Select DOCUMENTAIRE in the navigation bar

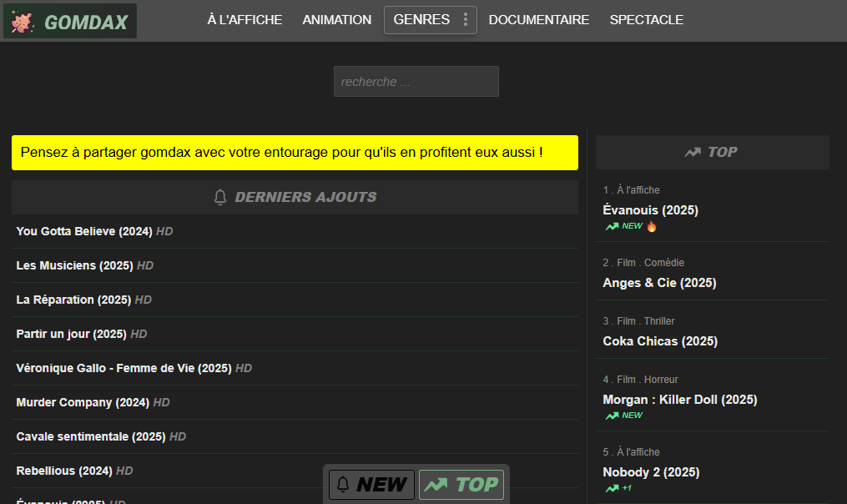(x=538, y=20)
